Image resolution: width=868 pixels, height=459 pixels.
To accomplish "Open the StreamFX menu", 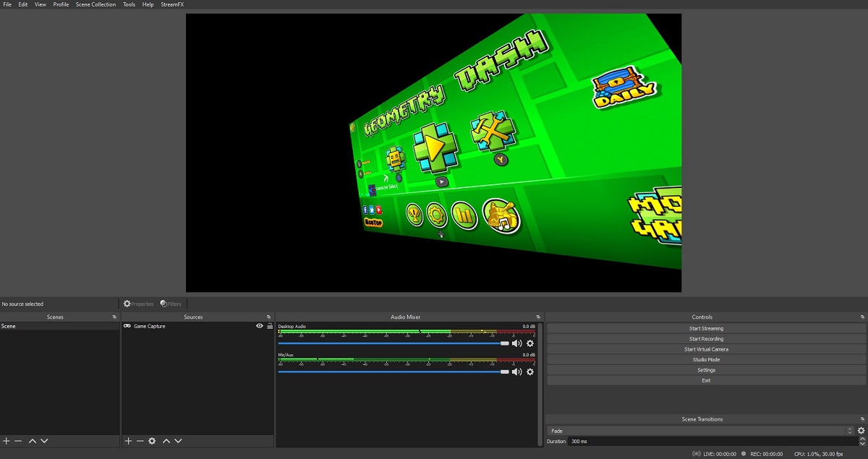I will 172,4.
